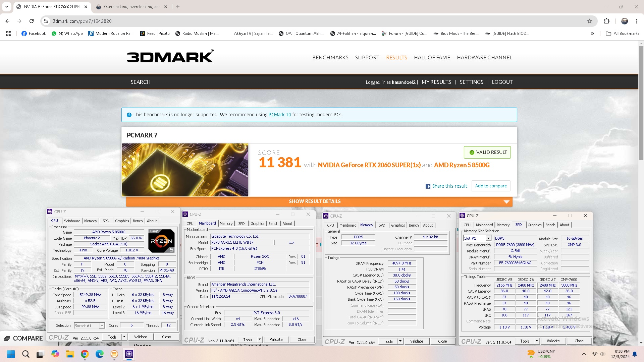Image resolution: width=644 pixels, height=362 pixels.
Task: Open the browser extensions puzzle icon
Action: click(x=606, y=21)
